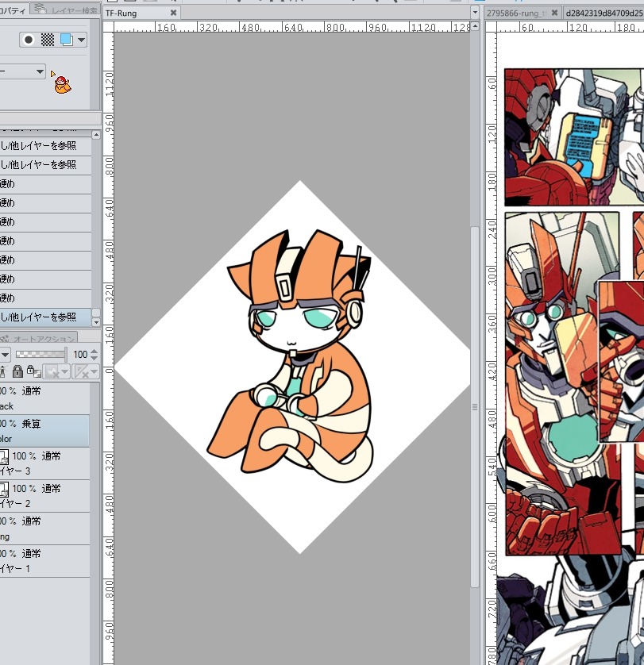This screenshot has height=665, width=644.
Task: Switch to the レイヤー検索 tab
Action: coord(65,9)
